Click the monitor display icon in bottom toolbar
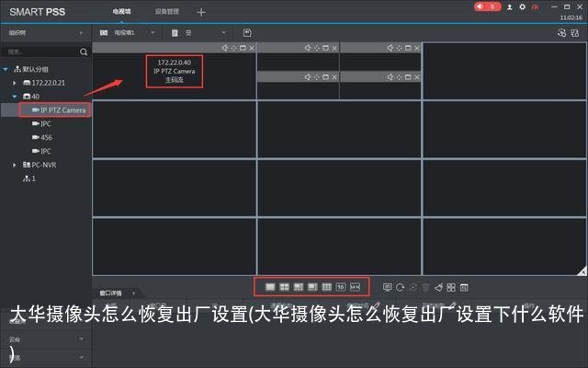Image resolution: width=588 pixels, height=368 pixels. pyautogui.click(x=388, y=288)
